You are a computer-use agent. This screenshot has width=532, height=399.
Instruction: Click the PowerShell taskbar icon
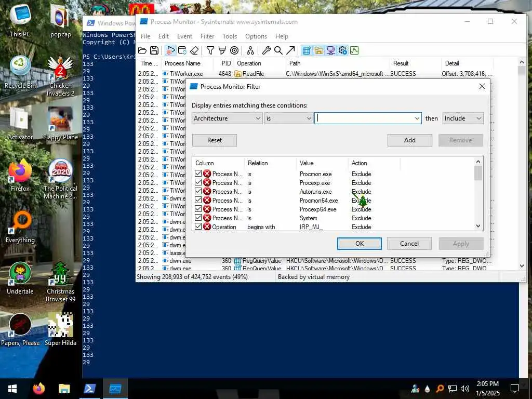coord(89,389)
